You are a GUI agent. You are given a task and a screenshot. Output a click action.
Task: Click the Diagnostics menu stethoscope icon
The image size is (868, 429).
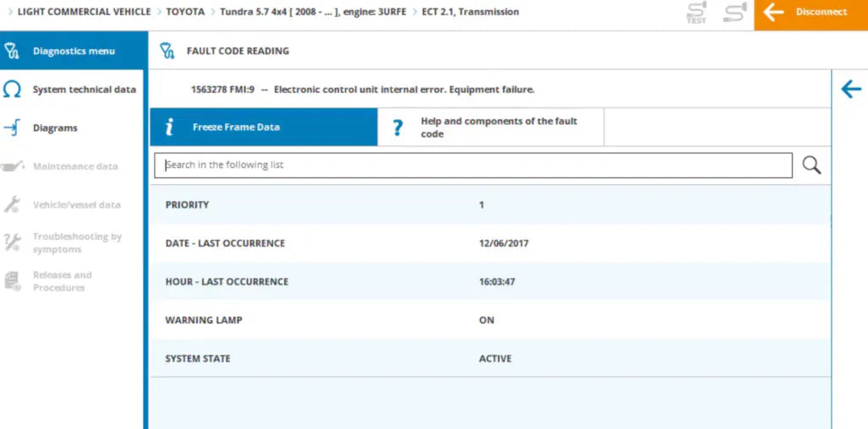tap(12, 51)
